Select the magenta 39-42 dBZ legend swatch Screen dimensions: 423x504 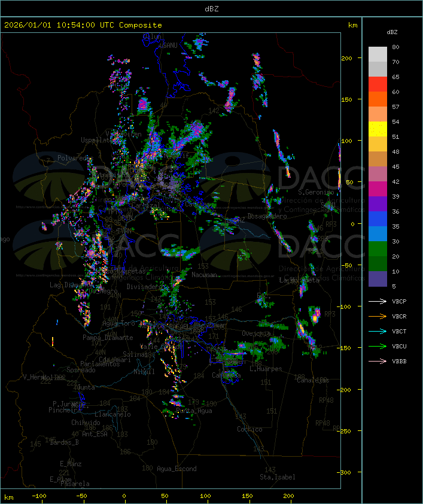coord(378,189)
